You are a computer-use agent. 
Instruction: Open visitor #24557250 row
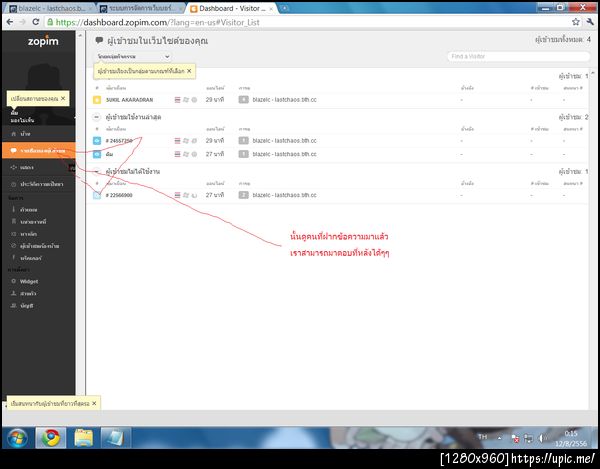click(339, 141)
